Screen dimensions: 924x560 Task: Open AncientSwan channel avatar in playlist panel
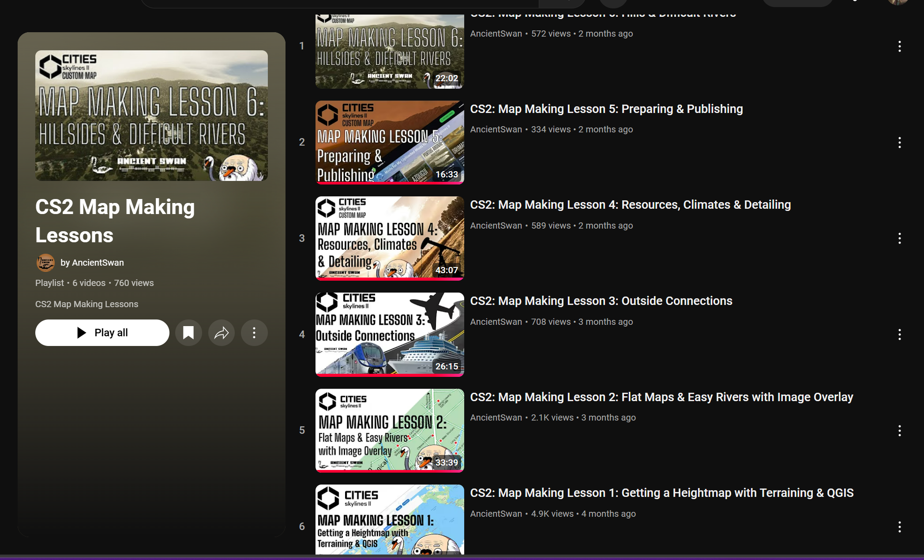[45, 263]
